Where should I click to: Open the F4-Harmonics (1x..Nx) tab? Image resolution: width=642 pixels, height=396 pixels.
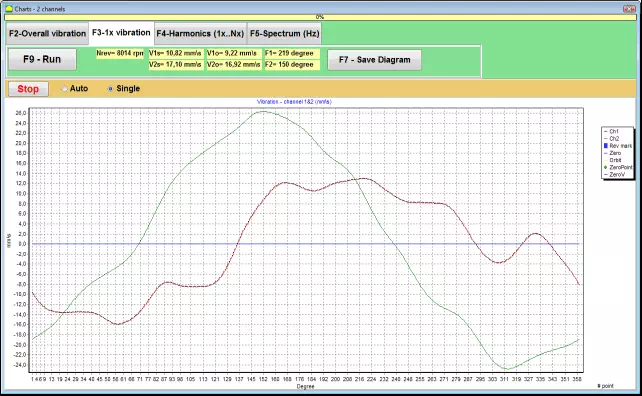click(x=200, y=34)
